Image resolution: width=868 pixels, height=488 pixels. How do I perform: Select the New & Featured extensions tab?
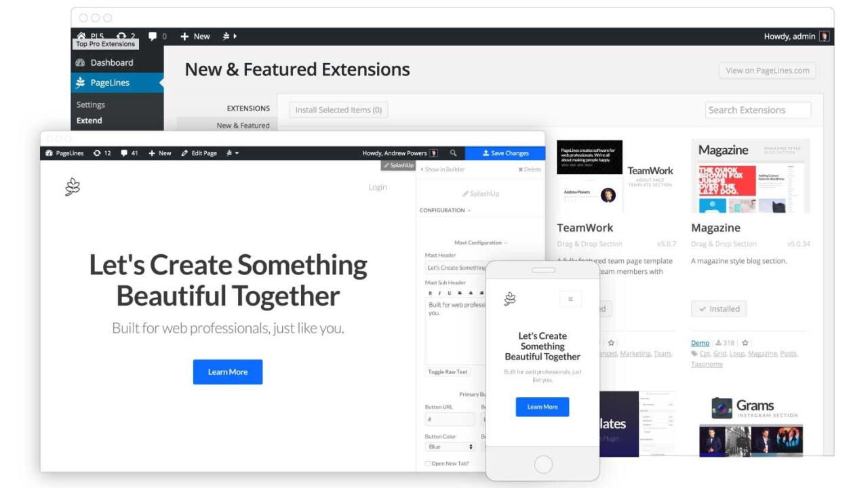point(243,125)
